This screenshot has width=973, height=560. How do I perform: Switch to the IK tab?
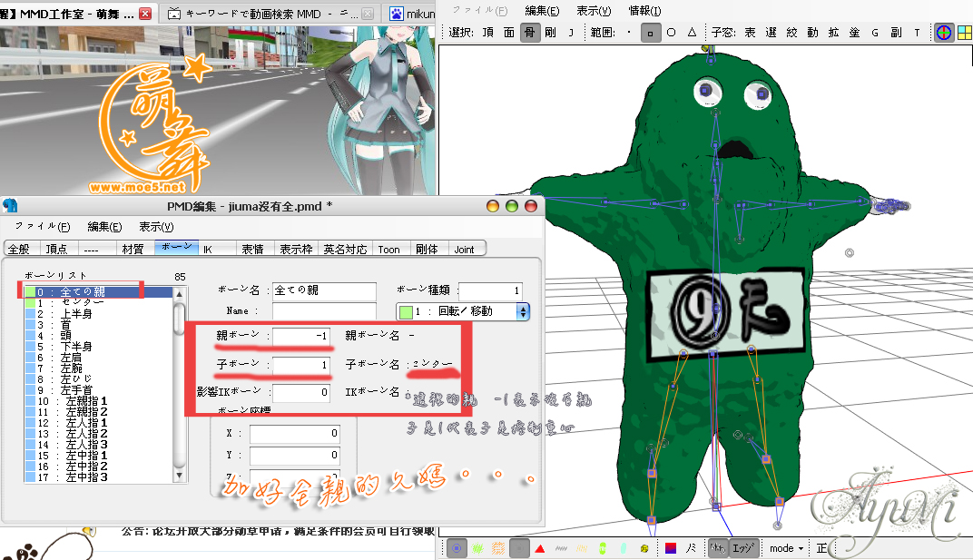pyautogui.click(x=208, y=249)
